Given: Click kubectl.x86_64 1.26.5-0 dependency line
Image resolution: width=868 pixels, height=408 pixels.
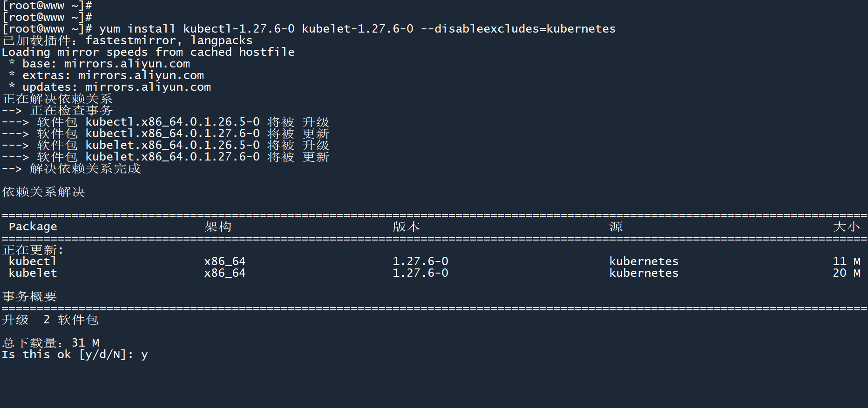Looking at the screenshot, I should tap(172, 122).
